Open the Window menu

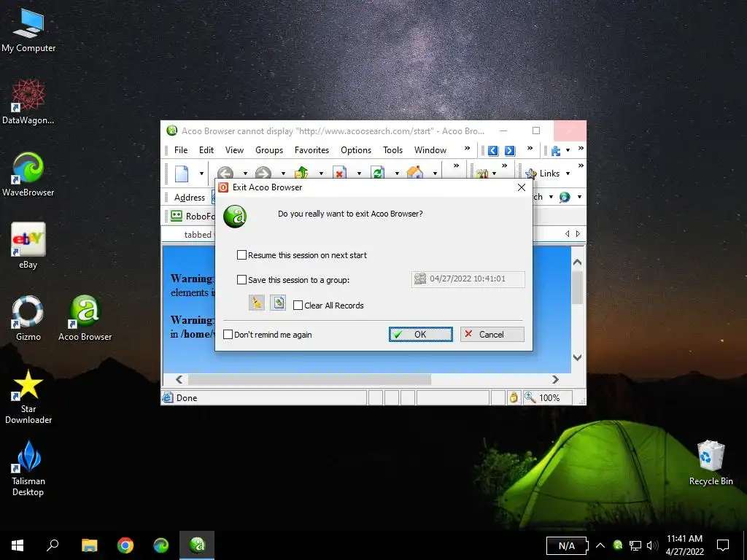pyautogui.click(x=430, y=150)
